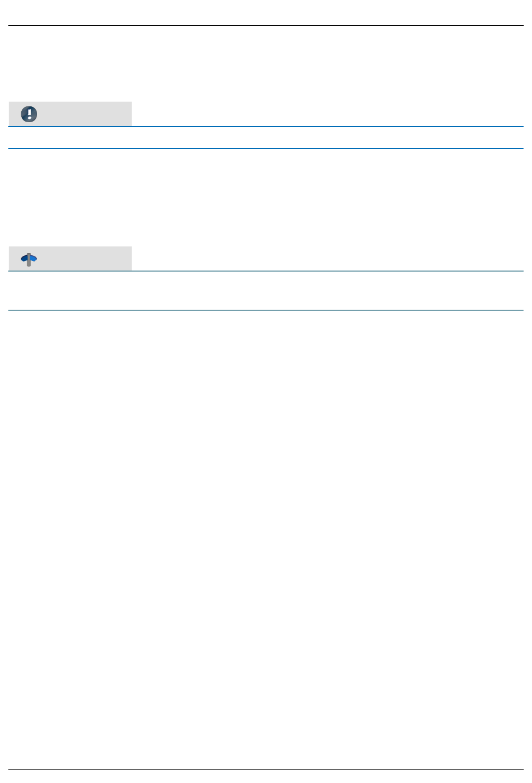Viewport: 532px width, 783px height.
Task: Select the gray label box beside exclamation icon
Action: (70, 114)
